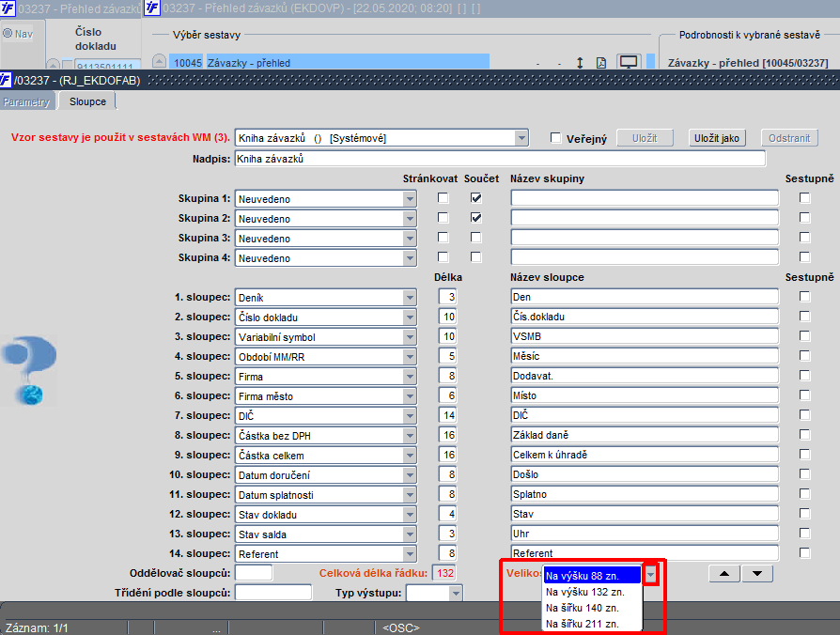Check Součet for Skupina 3
The image size is (840, 635).
coord(475,238)
